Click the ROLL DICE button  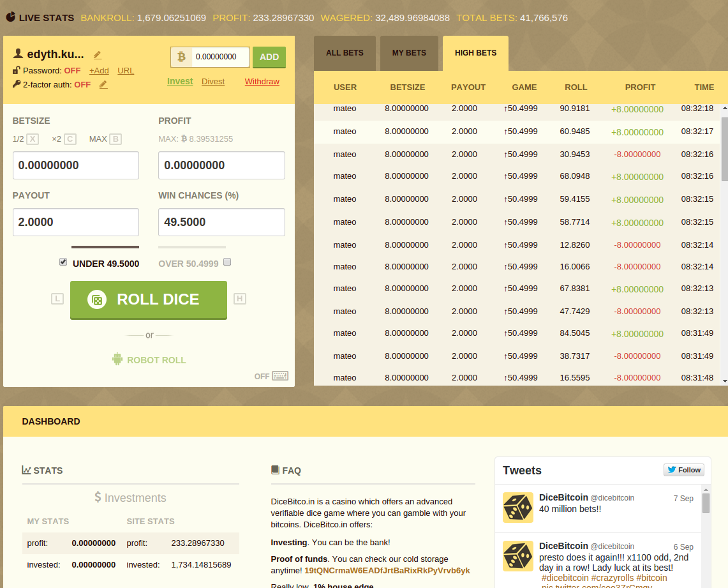tap(149, 299)
